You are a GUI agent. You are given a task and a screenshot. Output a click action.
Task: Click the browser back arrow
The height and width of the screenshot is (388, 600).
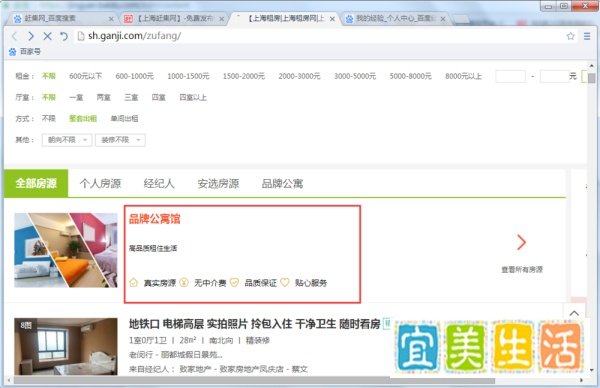point(15,36)
